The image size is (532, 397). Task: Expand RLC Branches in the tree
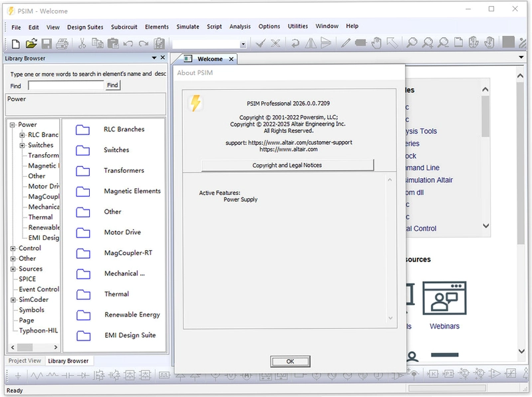click(22, 135)
